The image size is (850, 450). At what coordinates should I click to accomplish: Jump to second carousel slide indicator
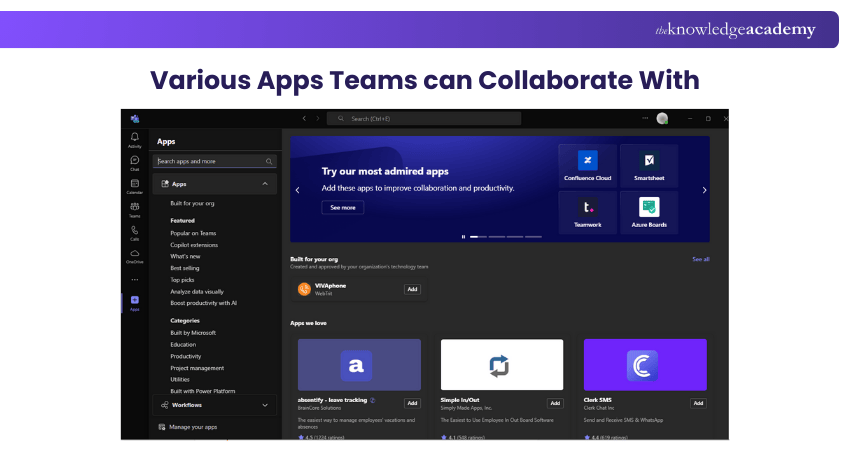497,236
